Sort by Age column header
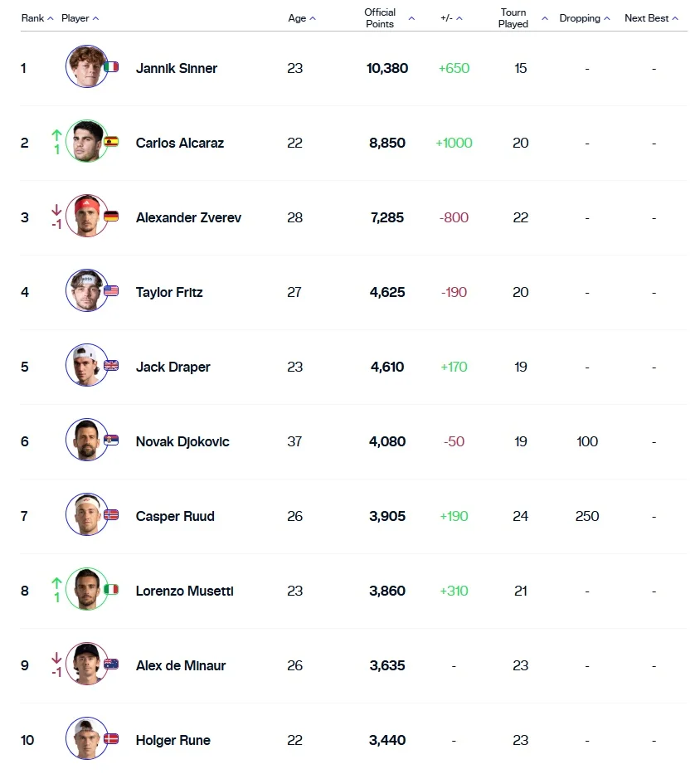700x774 pixels. pos(302,19)
